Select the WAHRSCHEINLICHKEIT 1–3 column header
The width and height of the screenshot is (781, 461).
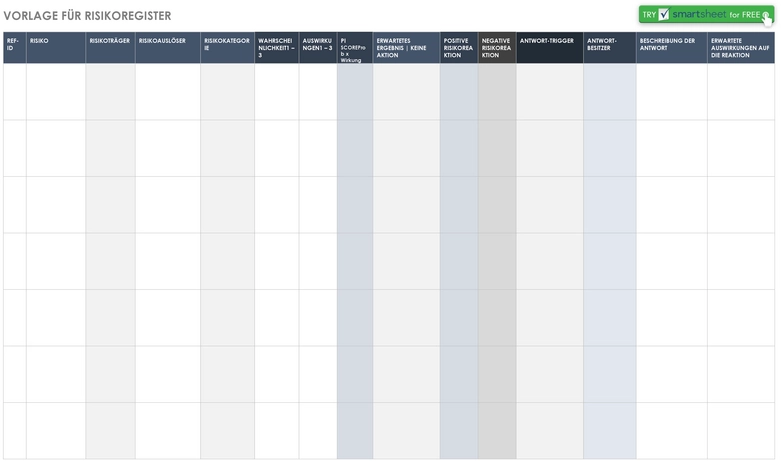pos(276,48)
